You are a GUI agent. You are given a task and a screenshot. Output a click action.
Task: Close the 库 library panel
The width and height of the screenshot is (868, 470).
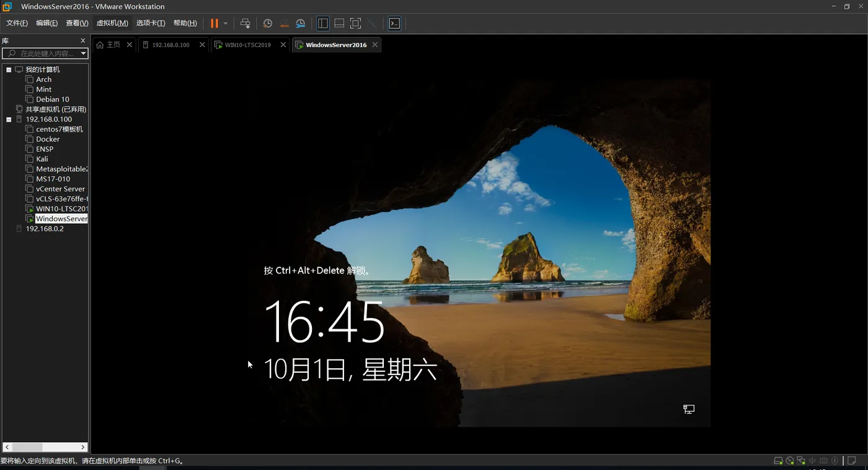(83, 41)
